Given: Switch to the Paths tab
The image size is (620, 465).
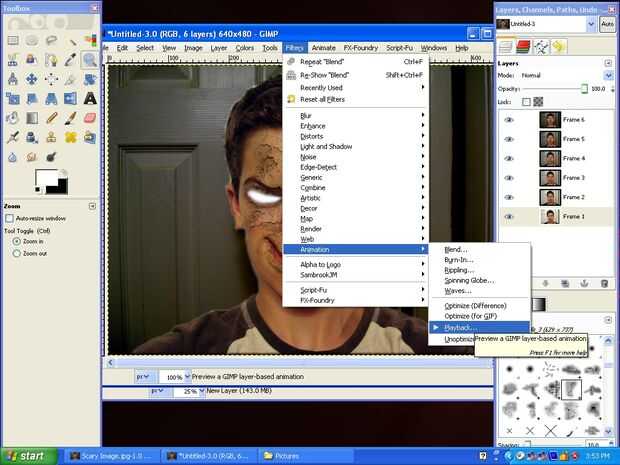Looking at the screenshot, I should pos(541,47).
